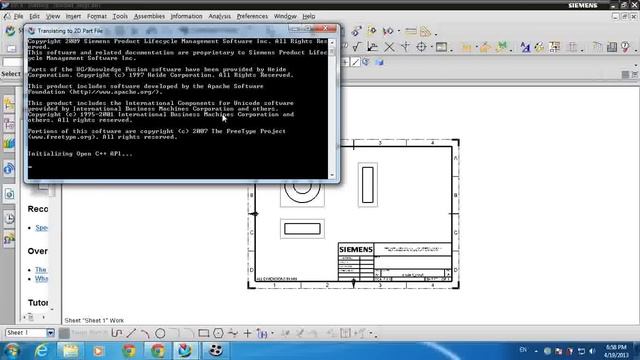Viewport: 640px width, 360px height.
Task: Click the target point symbol icon
Action: coord(421,47)
